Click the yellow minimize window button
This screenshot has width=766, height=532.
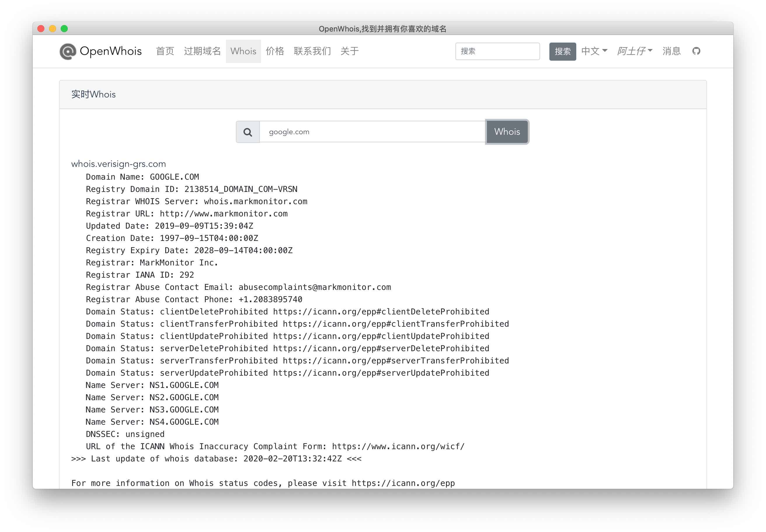(x=53, y=29)
